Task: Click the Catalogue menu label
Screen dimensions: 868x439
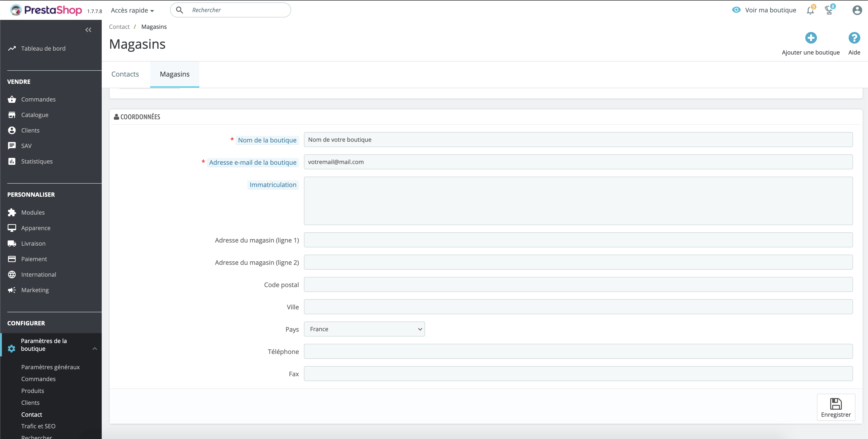Action: click(35, 115)
